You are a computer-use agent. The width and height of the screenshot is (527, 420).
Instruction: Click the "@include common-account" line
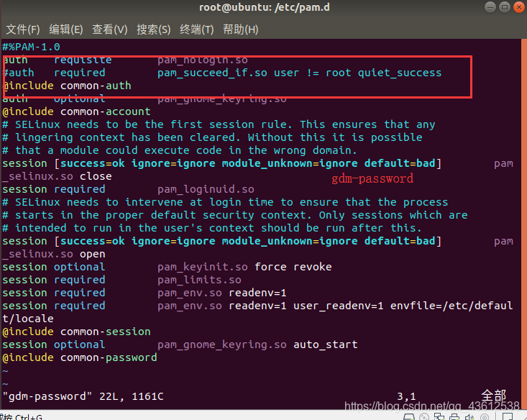pos(76,111)
